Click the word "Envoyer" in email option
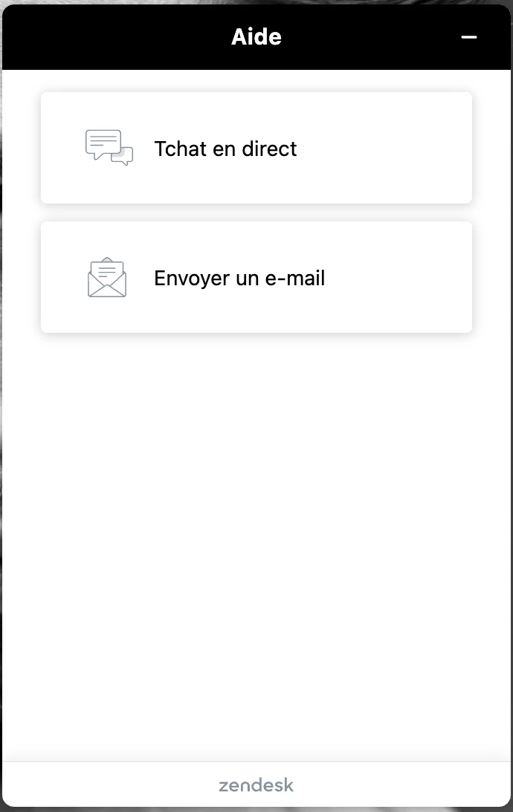Screen dimensions: 513x812 192,279
